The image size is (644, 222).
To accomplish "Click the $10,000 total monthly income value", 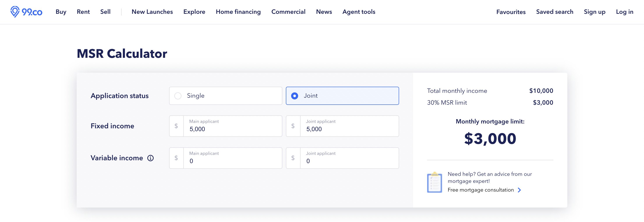I will point(541,91).
